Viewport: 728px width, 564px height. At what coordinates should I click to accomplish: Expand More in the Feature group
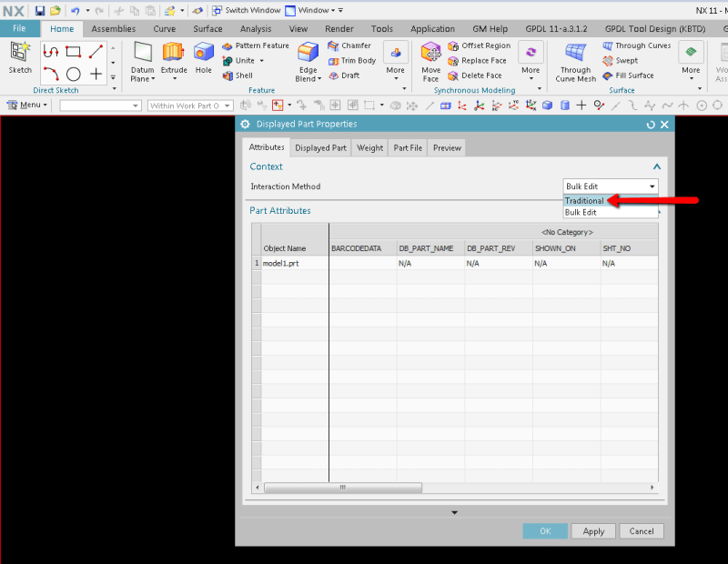point(396,59)
